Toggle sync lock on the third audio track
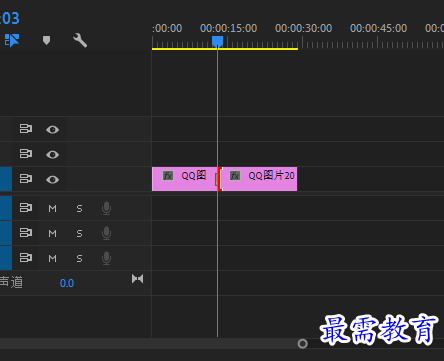Screen dimensions: 444x361 [x=26, y=258]
